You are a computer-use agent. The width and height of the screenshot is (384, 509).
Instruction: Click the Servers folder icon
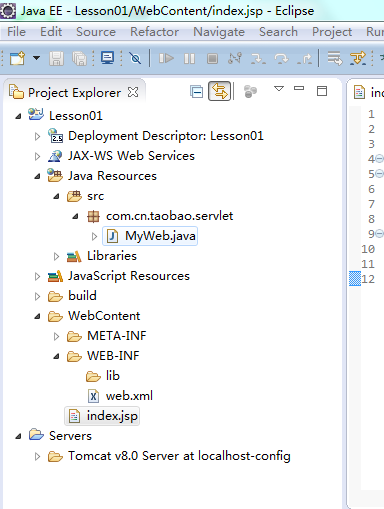pos(36,435)
